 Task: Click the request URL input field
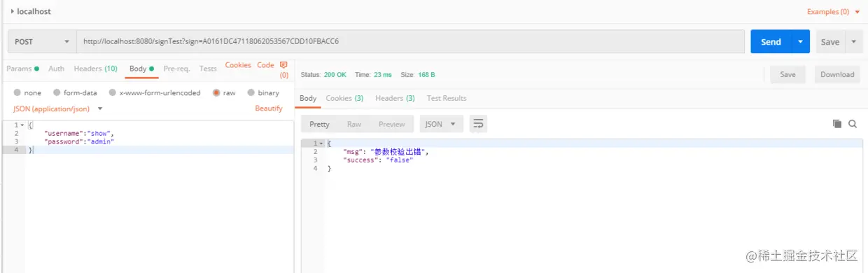pyautogui.click(x=410, y=41)
